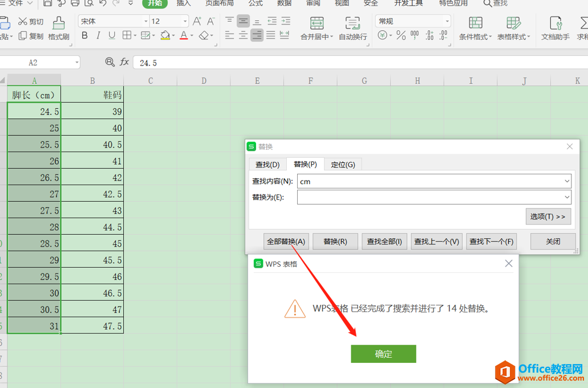Click OK (确定) in WPS message
This screenshot has width=588, height=388.
tap(383, 354)
